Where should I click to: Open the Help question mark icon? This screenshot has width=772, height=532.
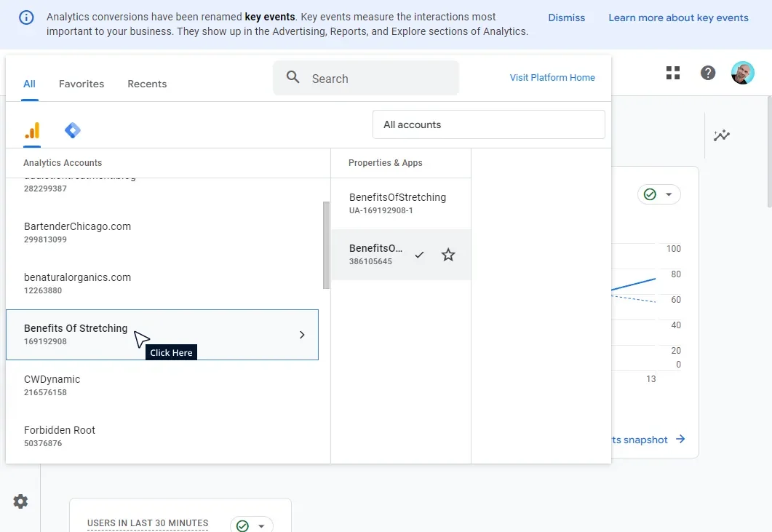click(x=707, y=72)
